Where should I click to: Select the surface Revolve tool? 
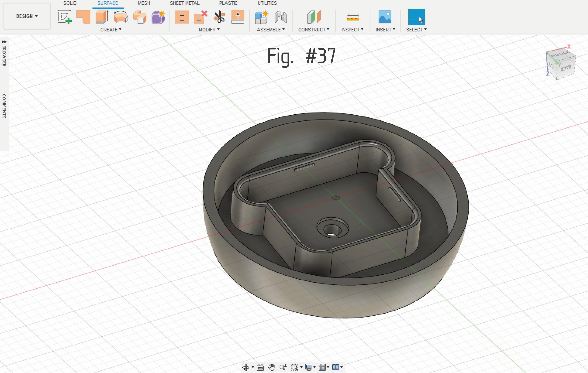[121, 17]
